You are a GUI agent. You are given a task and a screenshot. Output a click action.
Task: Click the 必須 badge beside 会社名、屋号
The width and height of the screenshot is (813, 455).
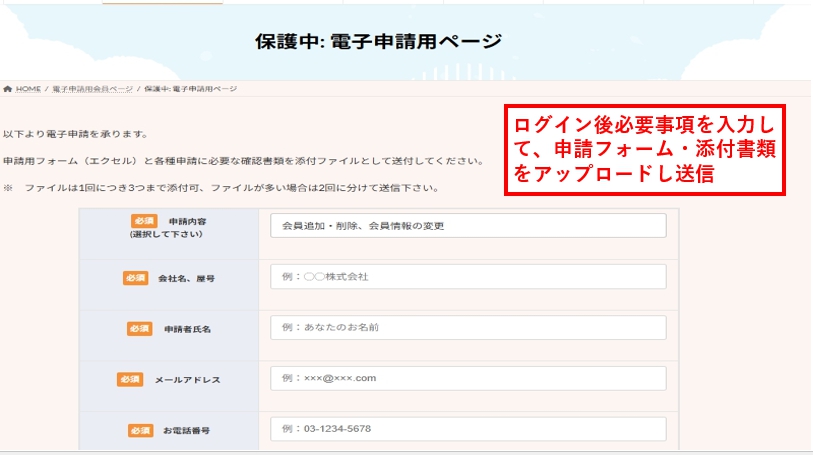[x=136, y=278]
